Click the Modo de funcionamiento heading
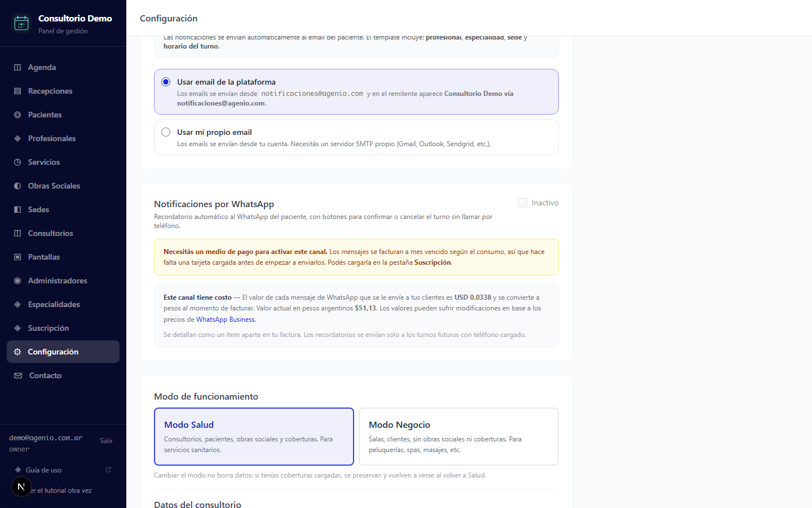This screenshot has width=812, height=508. click(x=206, y=397)
